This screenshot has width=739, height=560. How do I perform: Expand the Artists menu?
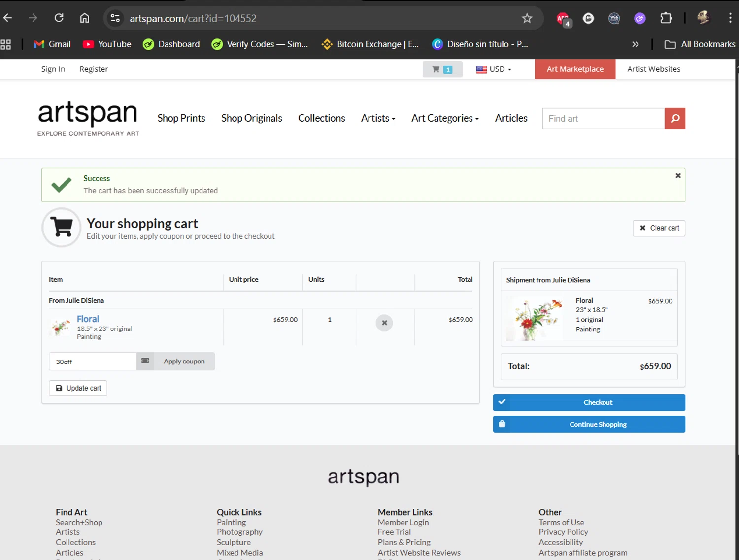click(x=378, y=118)
